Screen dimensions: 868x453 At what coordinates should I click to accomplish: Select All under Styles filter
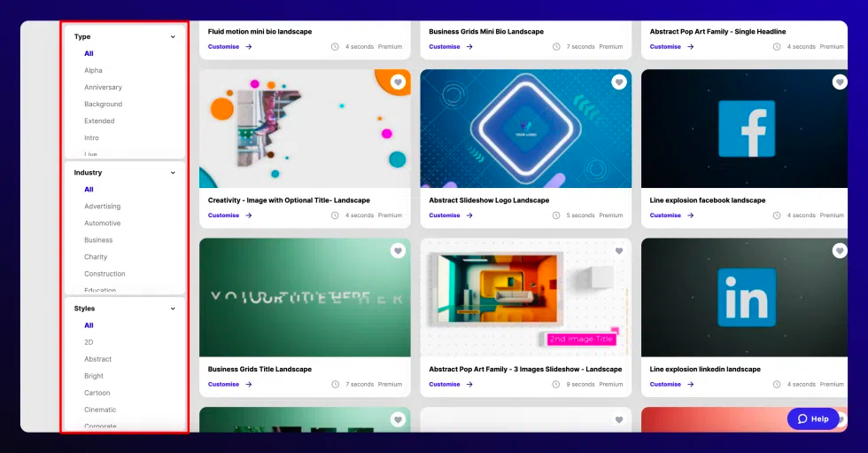point(89,325)
